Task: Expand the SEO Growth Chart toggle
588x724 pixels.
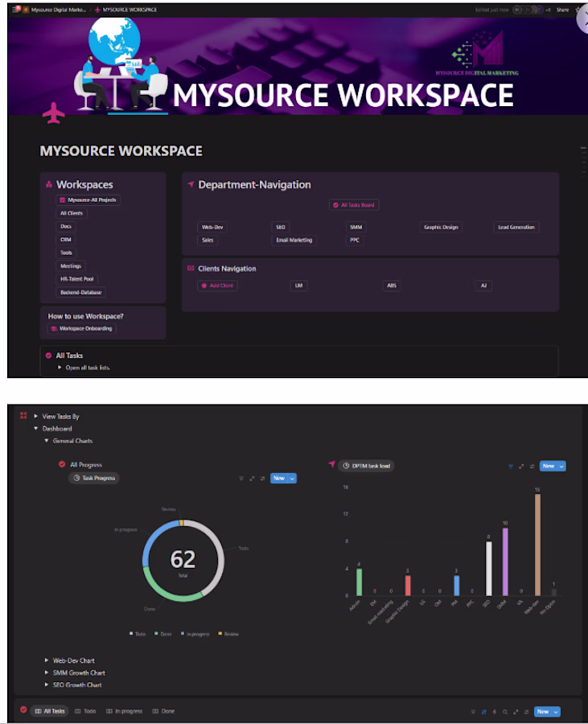Action: click(46, 685)
